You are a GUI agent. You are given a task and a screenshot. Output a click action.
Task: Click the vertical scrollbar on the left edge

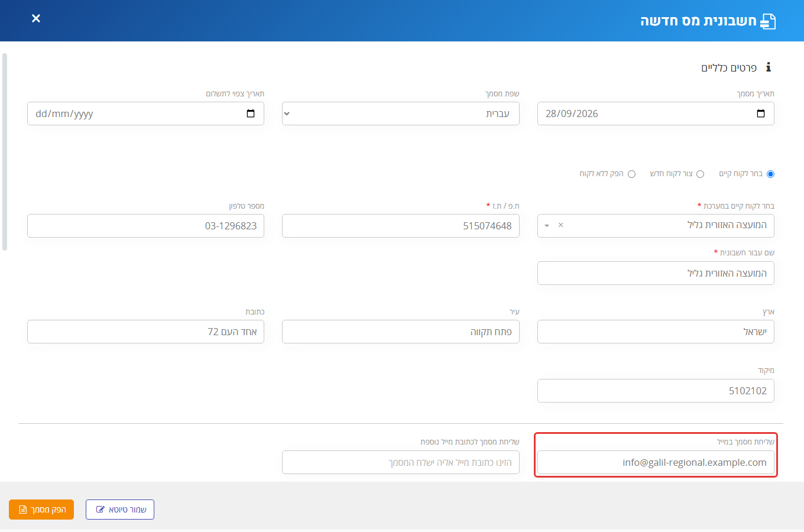tap(5, 152)
